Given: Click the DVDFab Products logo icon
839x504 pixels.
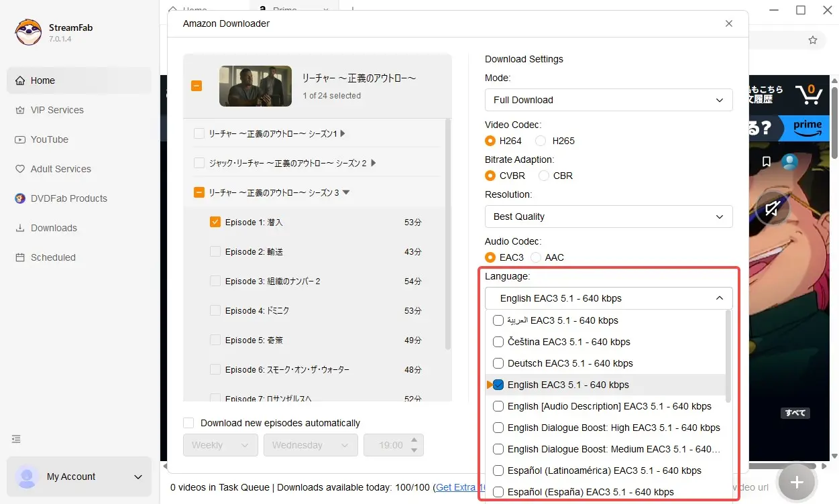Looking at the screenshot, I should click(19, 198).
